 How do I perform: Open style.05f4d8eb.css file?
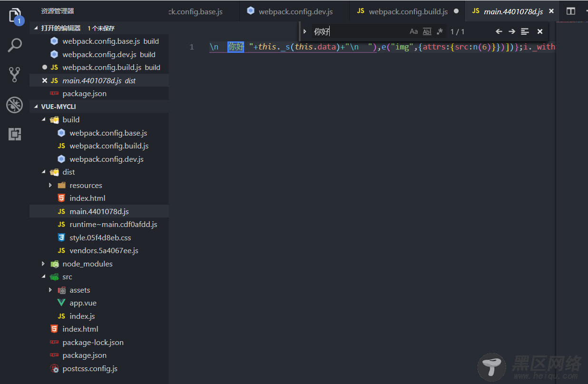(x=99, y=237)
